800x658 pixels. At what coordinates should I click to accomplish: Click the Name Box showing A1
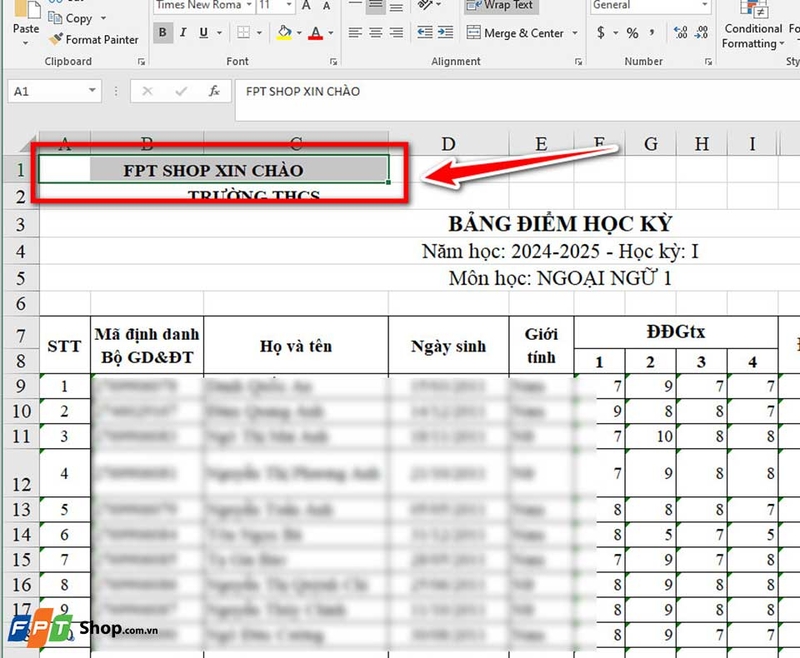click(48, 91)
